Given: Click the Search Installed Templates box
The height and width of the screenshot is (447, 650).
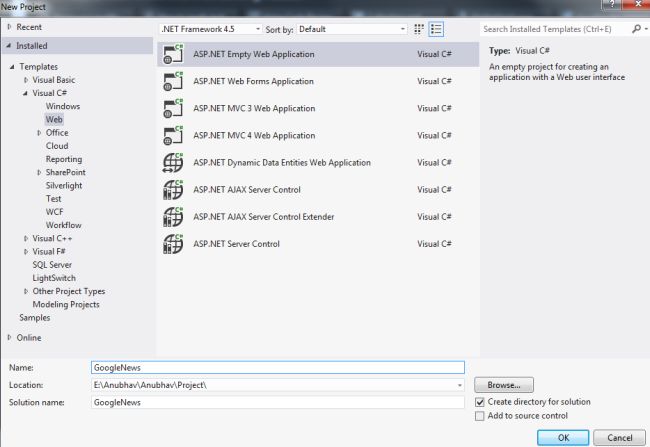Looking at the screenshot, I should tap(555, 29).
